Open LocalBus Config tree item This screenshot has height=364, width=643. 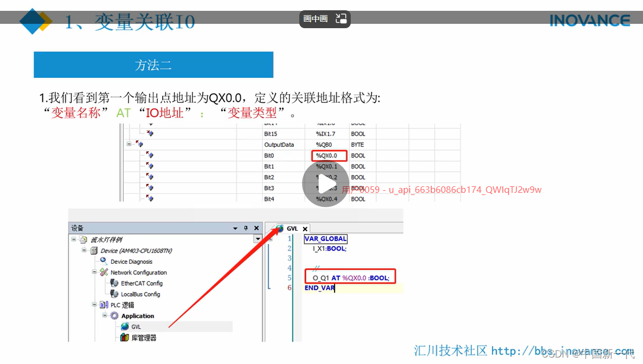(140, 294)
